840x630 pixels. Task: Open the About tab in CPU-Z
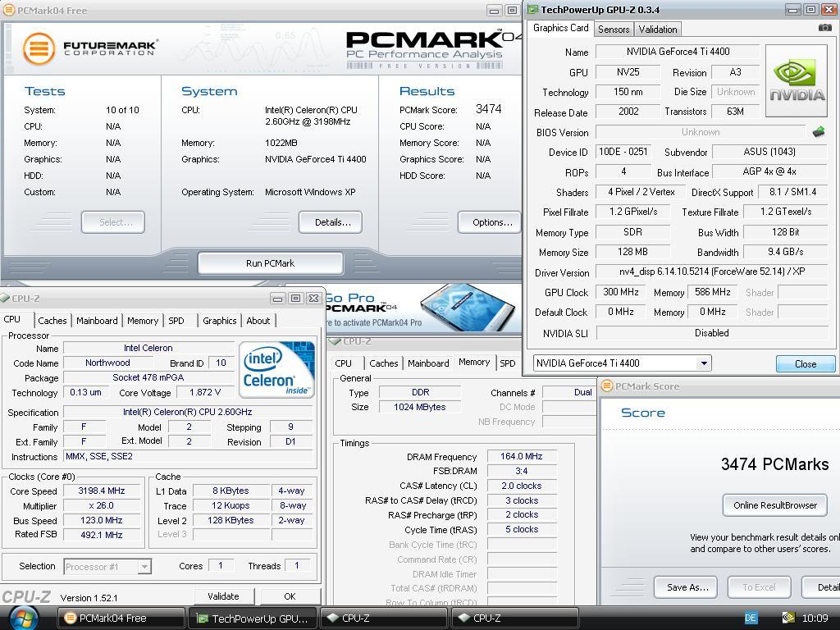tap(258, 321)
